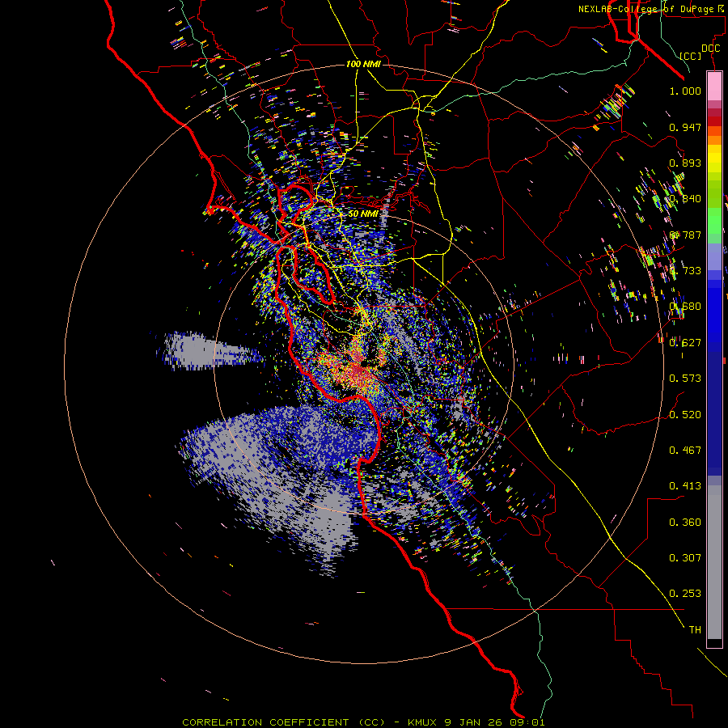Click the [CC] product label
The height and width of the screenshot is (728, 728).
coord(691,56)
